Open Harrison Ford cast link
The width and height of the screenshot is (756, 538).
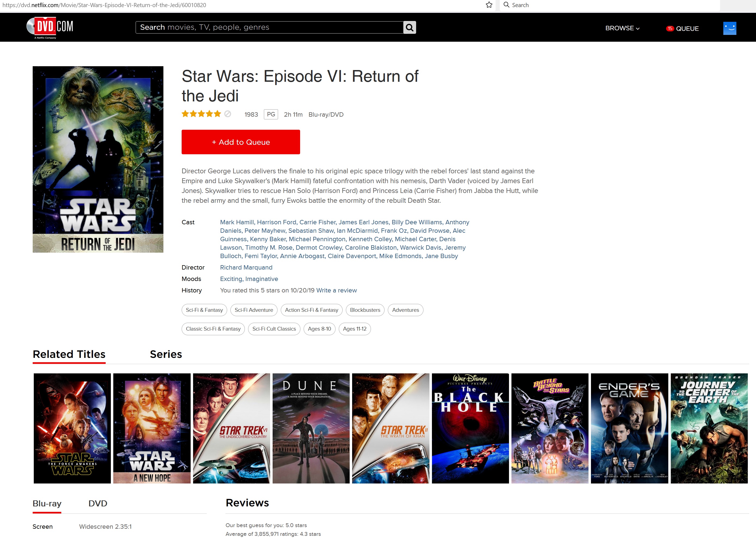[x=276, y=222]
